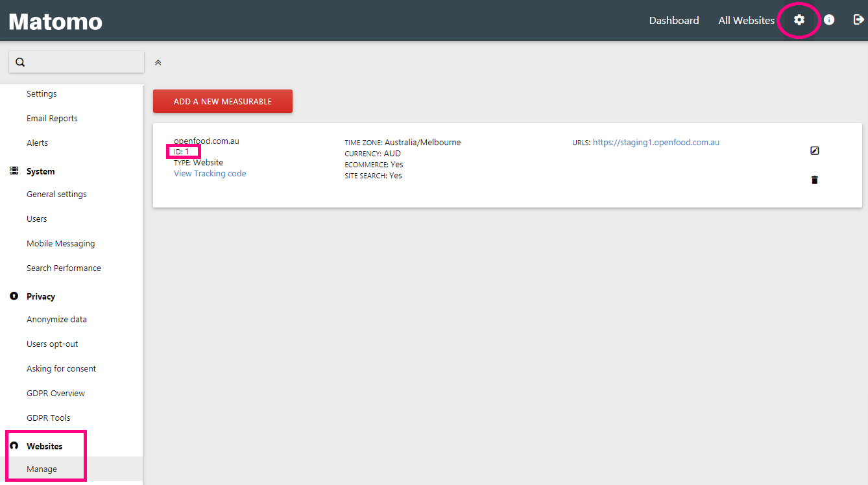Click the Privacy section icon
Viewport: 868px width, 485px height.
pos(14,296)
